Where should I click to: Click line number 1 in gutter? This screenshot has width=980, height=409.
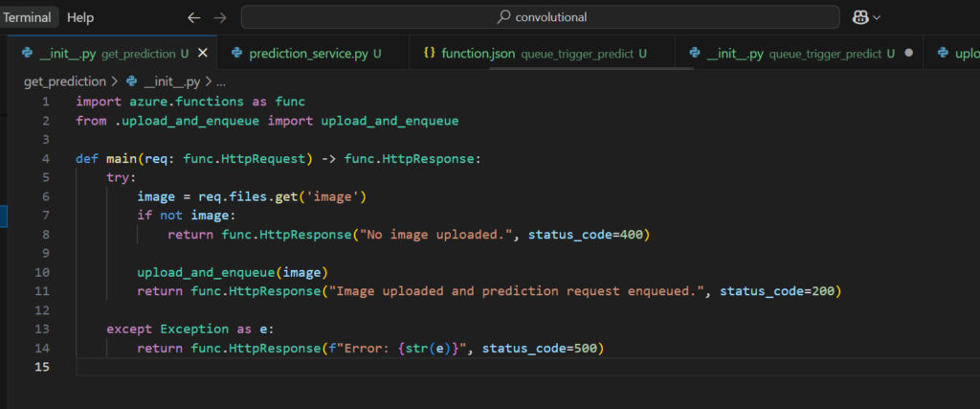pos(46,102)
